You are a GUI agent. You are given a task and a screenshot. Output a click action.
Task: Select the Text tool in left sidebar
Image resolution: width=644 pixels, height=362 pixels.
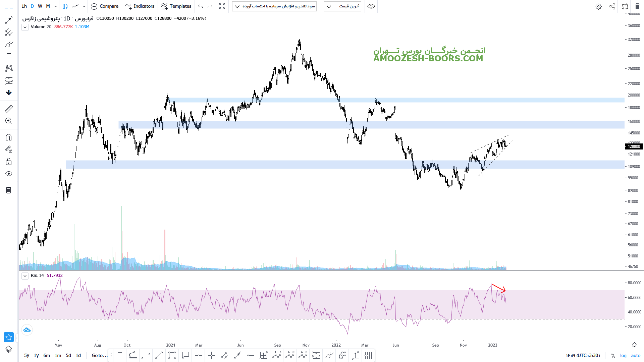[9, 56]
